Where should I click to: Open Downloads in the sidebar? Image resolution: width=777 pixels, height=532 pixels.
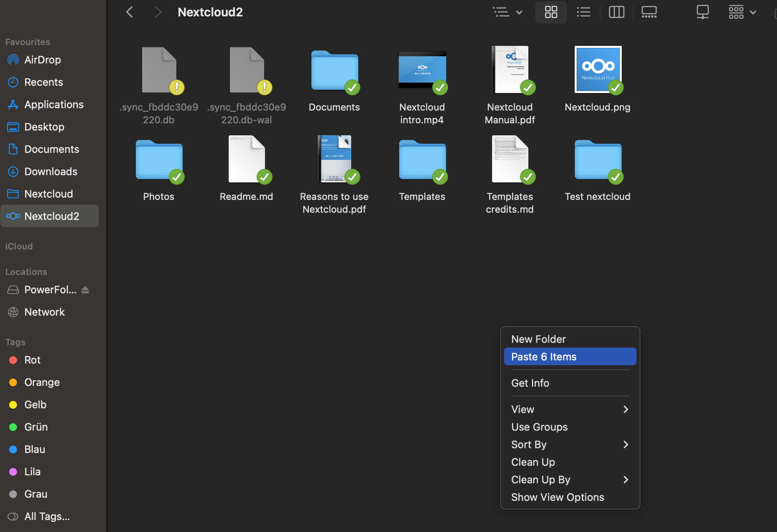click(49, 172)
